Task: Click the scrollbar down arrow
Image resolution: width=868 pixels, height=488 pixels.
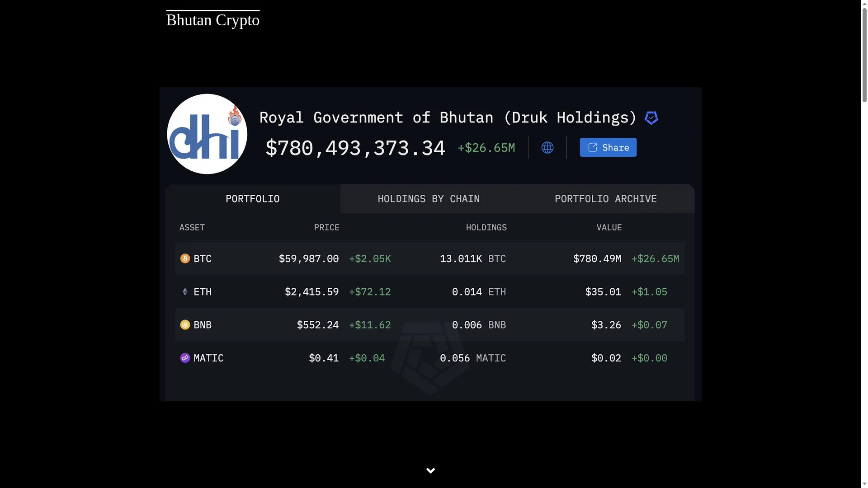Action: [864, 484]
